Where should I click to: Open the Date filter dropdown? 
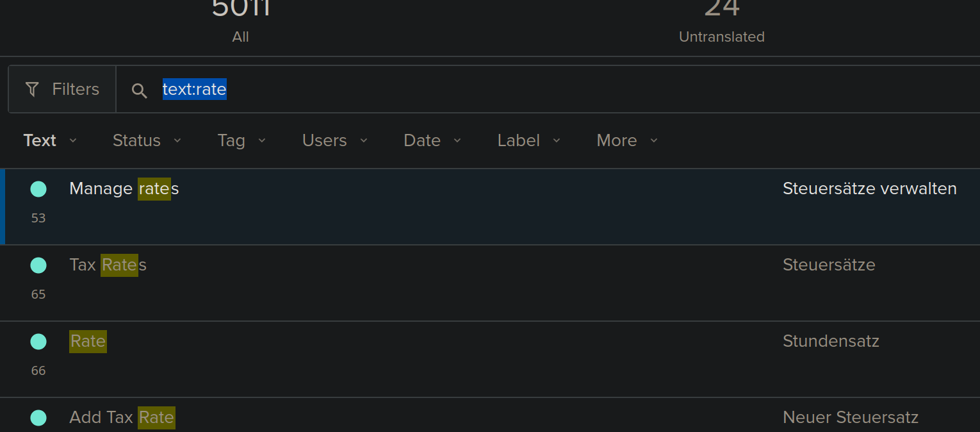[x=432, y=140]
